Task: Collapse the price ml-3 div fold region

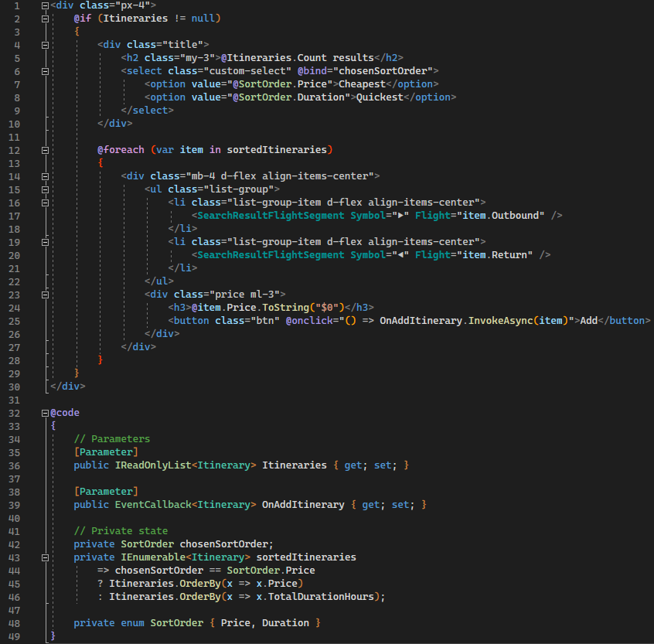Action: [x=45, y=294]
